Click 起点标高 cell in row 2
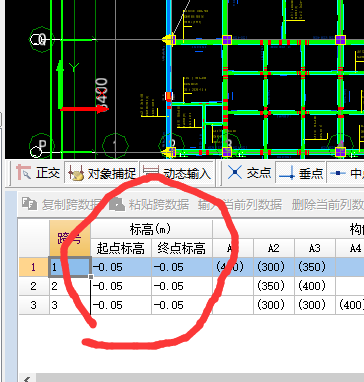364x382 pixels. pyautogui.click(x=121, y=286)
